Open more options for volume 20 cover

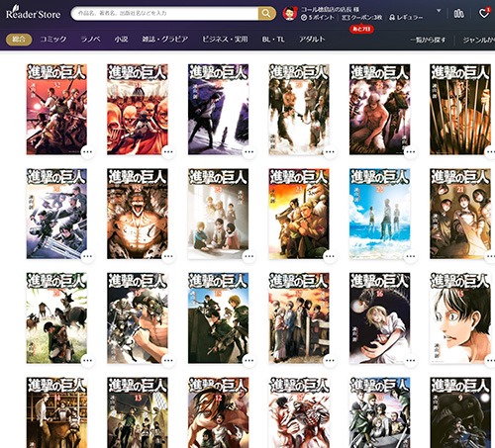87,360
